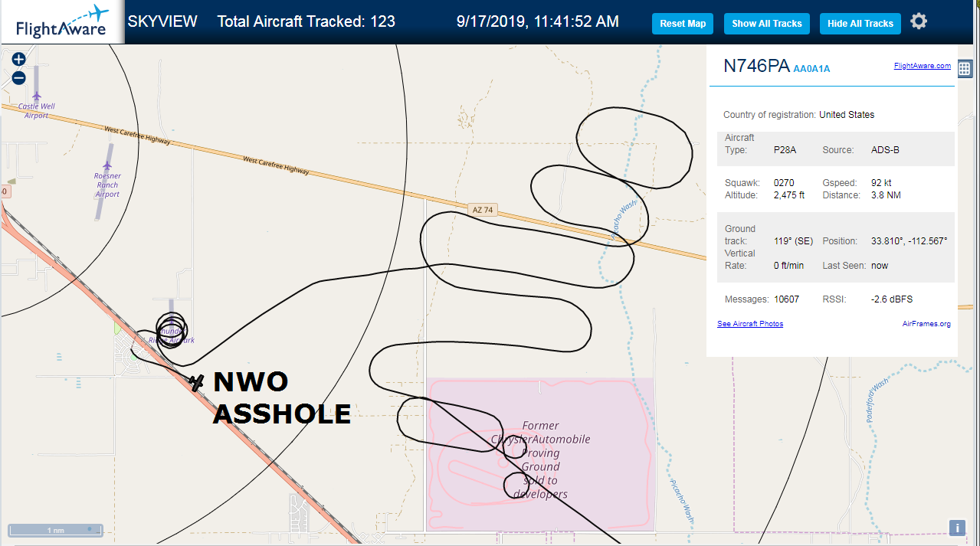The height and width of the screenshot is (546, 980).
Task: Select the N746PA aircraft marker on map
Action: (197, 381)
